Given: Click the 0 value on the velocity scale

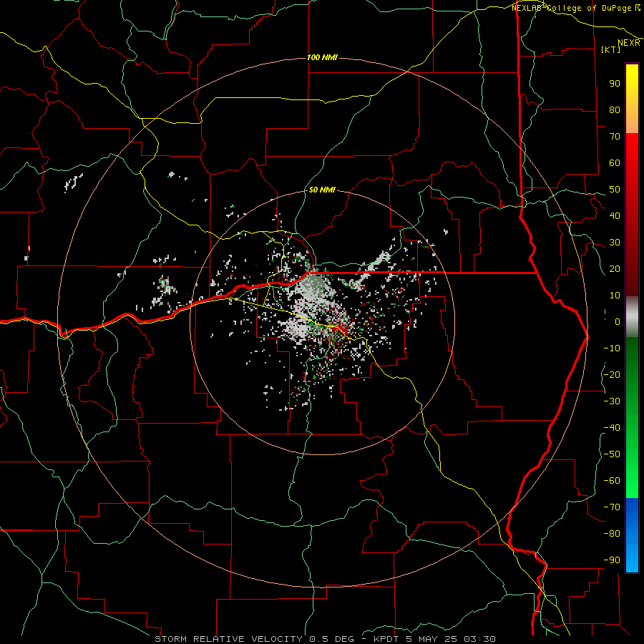Looking at the screenshot, I should coord(618,322).
